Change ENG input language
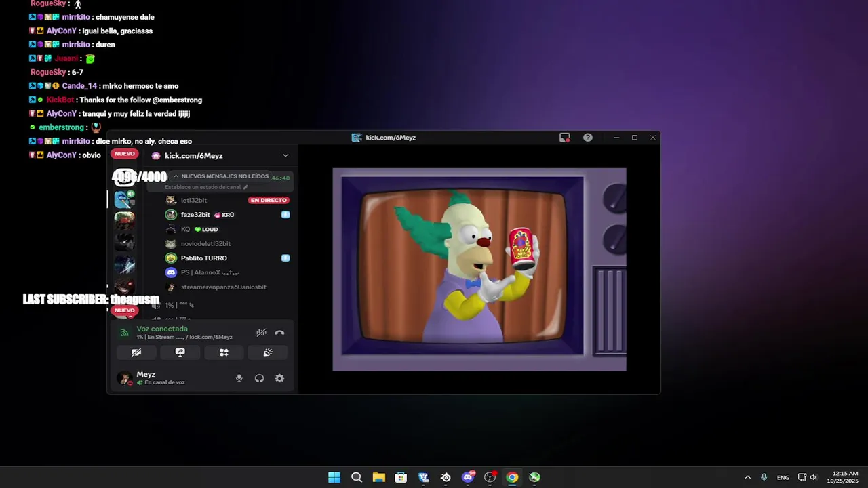Image resolution: width=868 pixels, height=488 pixels. point(783,477)
